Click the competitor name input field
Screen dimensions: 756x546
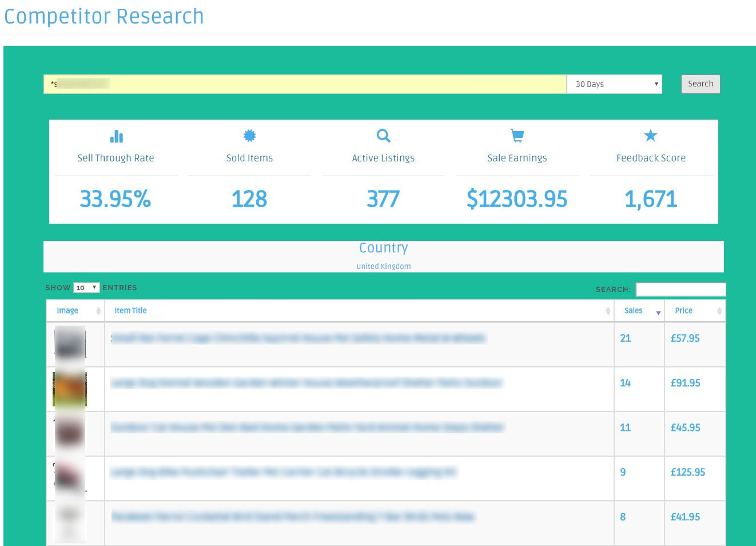tap(305, 84)
